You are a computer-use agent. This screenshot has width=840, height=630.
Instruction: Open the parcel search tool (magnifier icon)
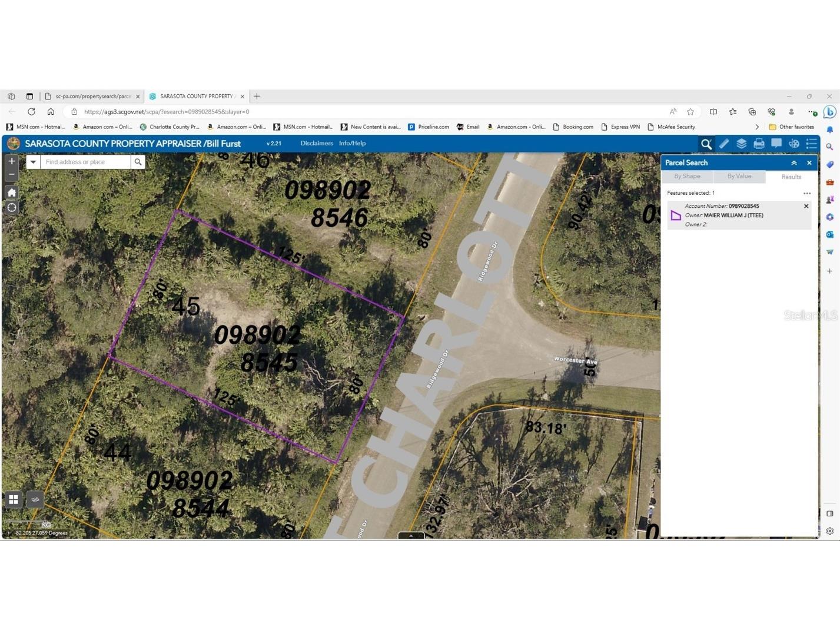coord(706,143)
